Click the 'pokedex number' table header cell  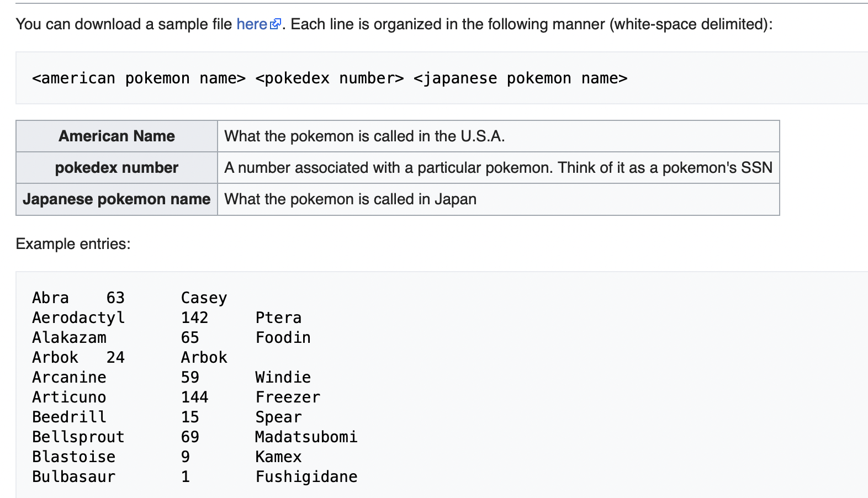tap(117, 168)
